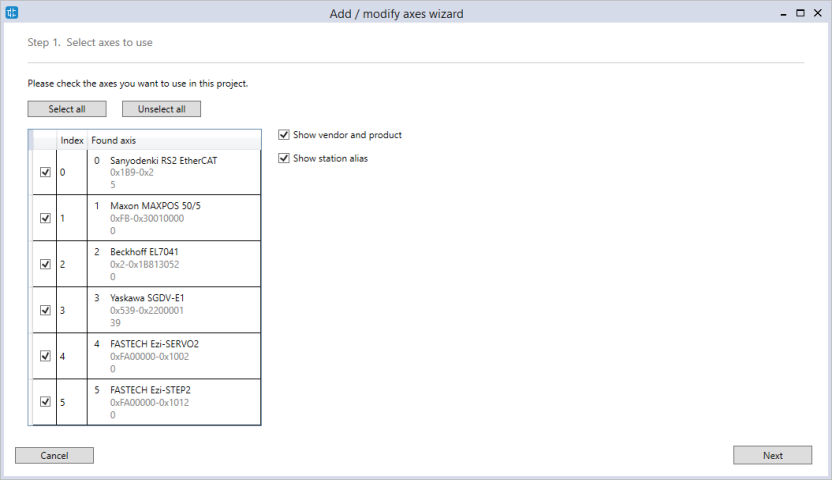Toggle the FASTECH Ezi-STEP2 axis checkbox
This screenshot has width=832, height=480.
(45, 402)
